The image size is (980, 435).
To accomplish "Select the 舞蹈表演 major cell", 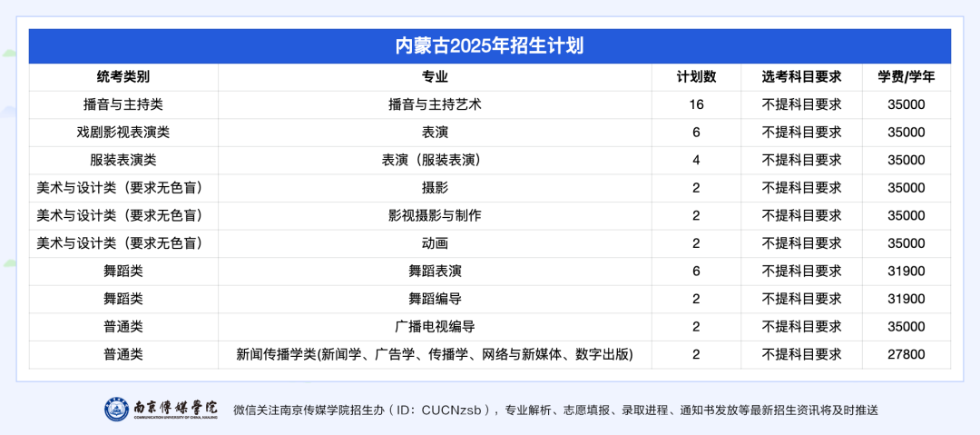I will (x=435, y=271).
